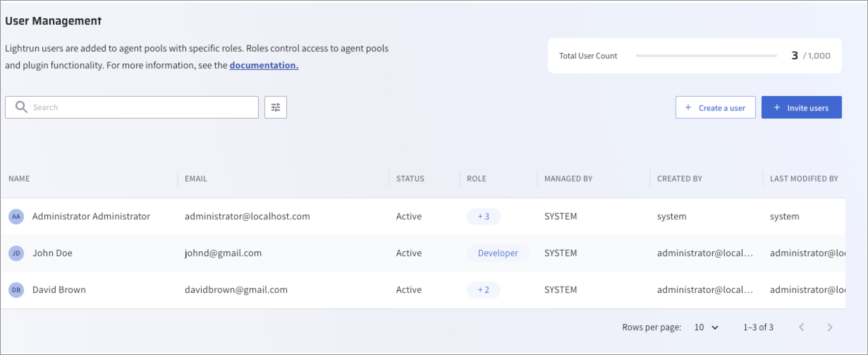The height and width of the screenshot is (355, 868).
Task: Click the AA avatar for Administrator
Action: click(x=16, y=216)
